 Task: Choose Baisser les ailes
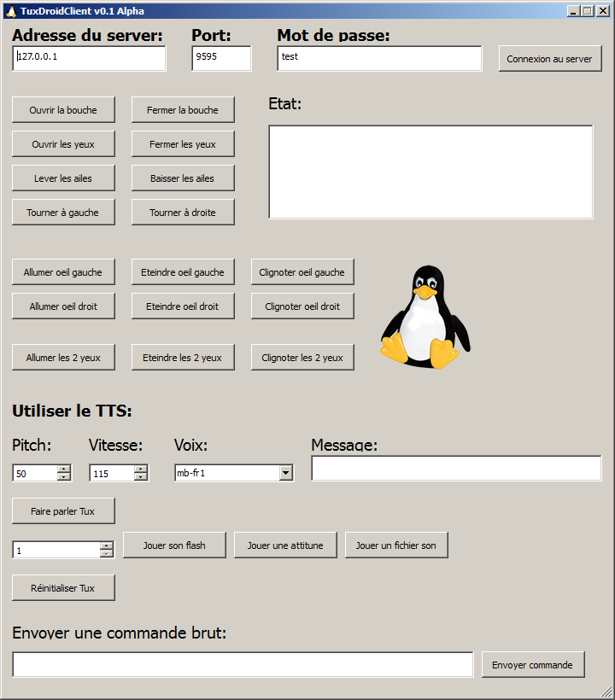[x=183, y=178]
